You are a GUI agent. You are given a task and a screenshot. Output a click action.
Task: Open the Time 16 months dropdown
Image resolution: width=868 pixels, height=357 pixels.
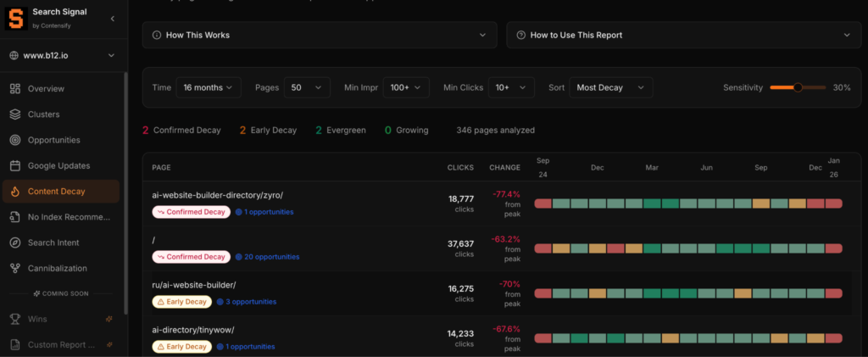209,87
